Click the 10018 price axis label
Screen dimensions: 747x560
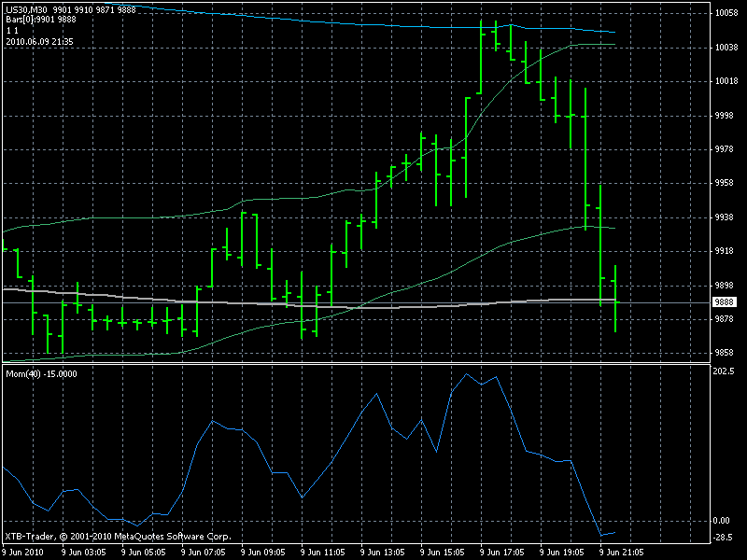[726, 81]
